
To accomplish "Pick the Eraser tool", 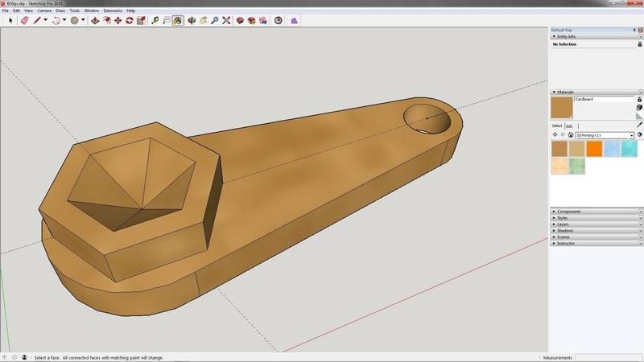I will point(24,20).
